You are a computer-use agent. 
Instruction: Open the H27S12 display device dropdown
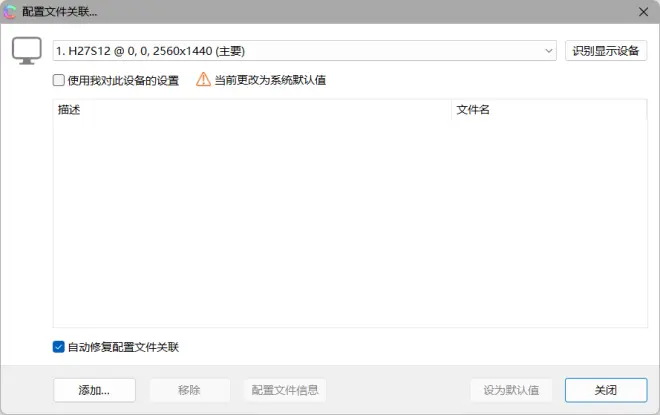click(x=304, y=51)
